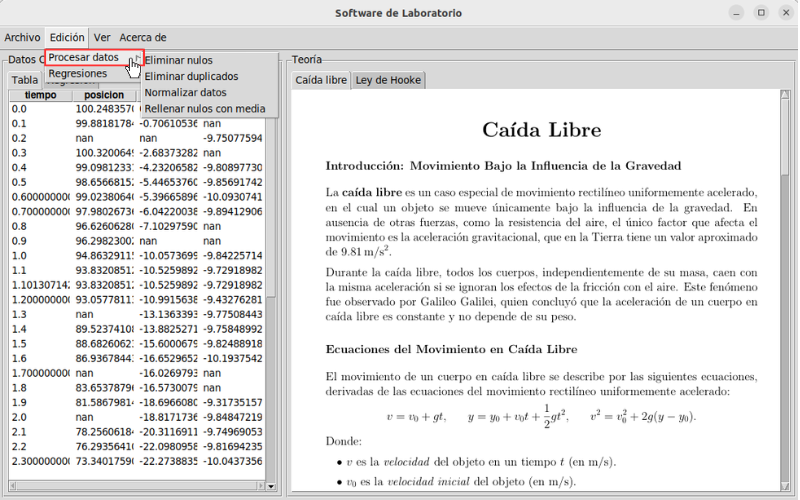
Task: Click the Ecuaciones del Movimiento heading
Action: tap(452, 349)
